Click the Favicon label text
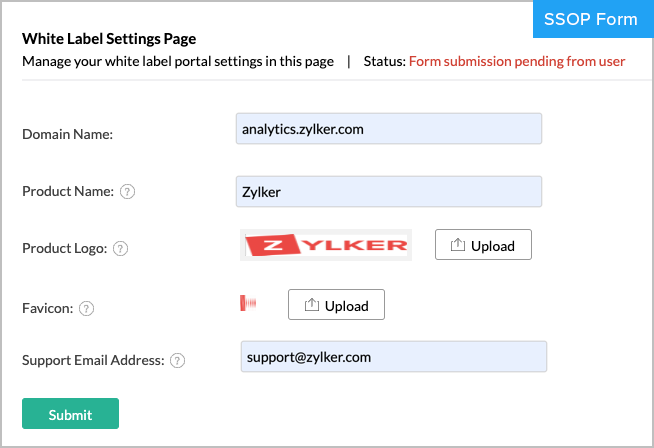The image size is (654, 448). coord(48,309)
